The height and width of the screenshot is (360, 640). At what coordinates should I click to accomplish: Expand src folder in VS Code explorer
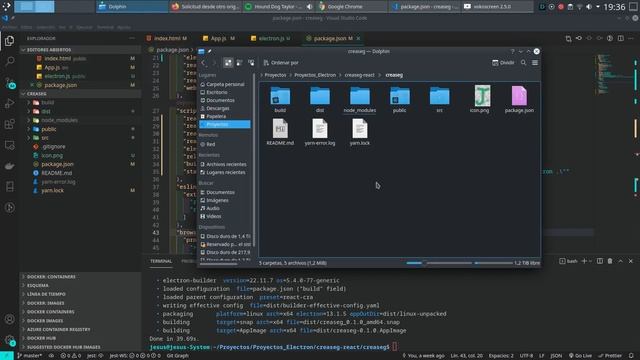click(x=80, y=138)
